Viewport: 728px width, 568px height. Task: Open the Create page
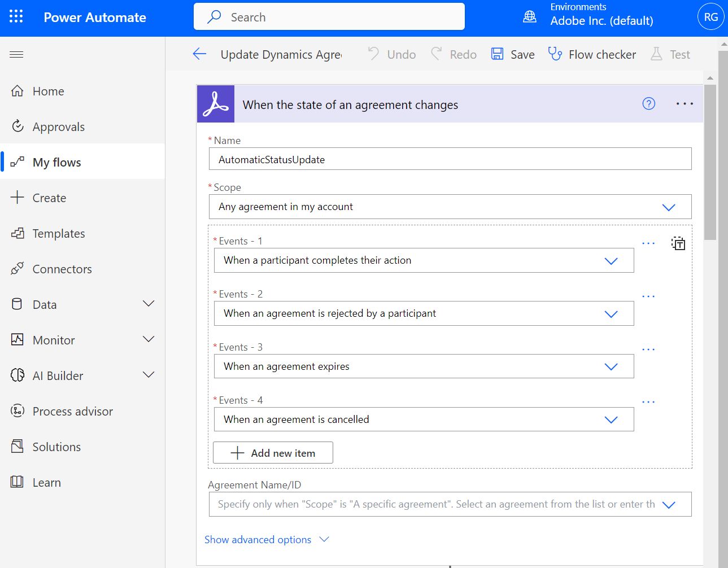click(82, 198)
